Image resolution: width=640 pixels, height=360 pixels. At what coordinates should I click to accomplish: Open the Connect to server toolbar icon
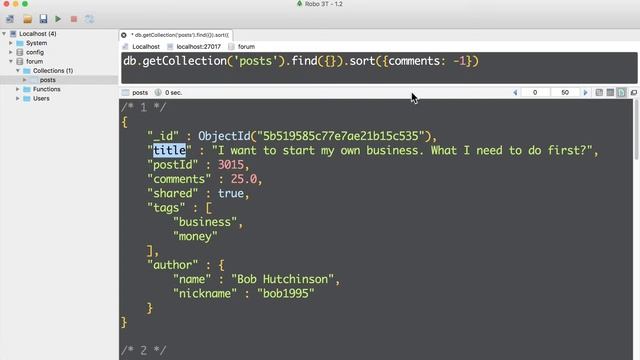pos(10,19)
